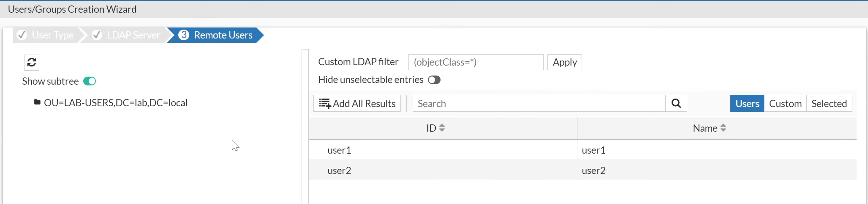Click Add All Results button
The height and width of the screenshot is (204, 868).
pyautogui.click(x=357, y=104)
